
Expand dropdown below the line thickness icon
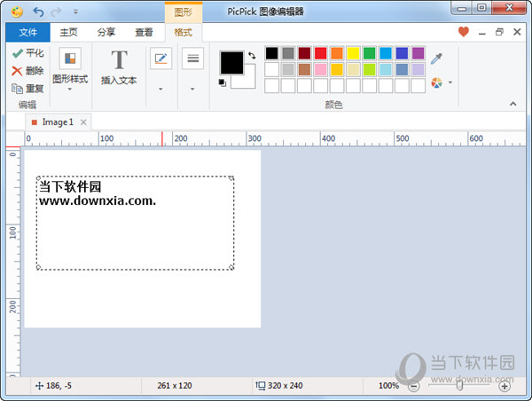(x=192, y=89)
